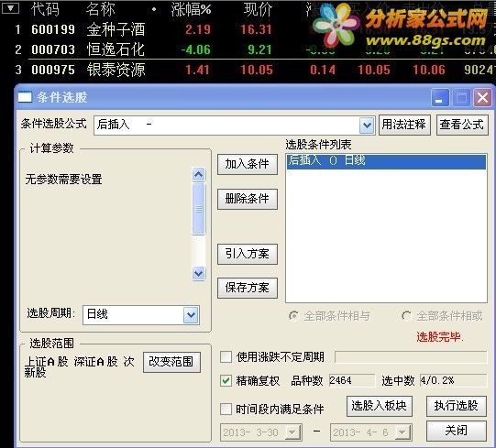Click the 条件选股 window title icon

point(25,97)
